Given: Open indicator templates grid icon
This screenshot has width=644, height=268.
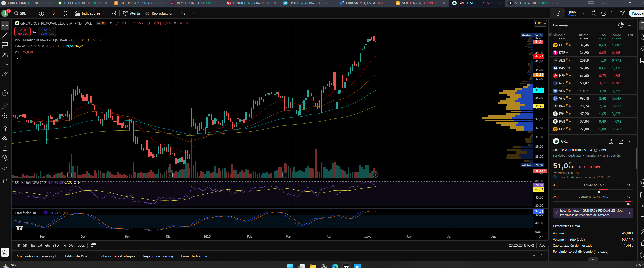Looking at the screenshot, I should tap(114, 13).
